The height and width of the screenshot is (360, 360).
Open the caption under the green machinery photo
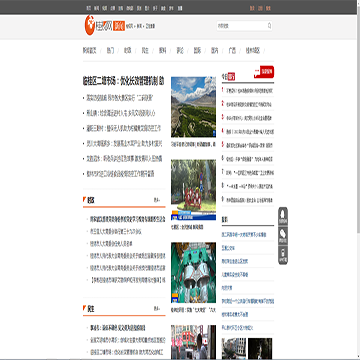tap(193, 310)
